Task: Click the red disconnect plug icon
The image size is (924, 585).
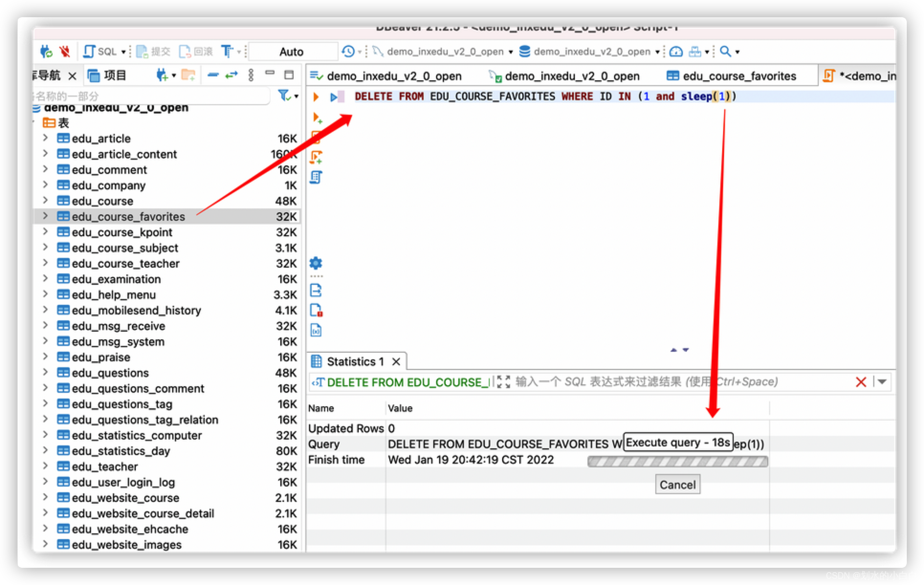Action: [65, 51]
